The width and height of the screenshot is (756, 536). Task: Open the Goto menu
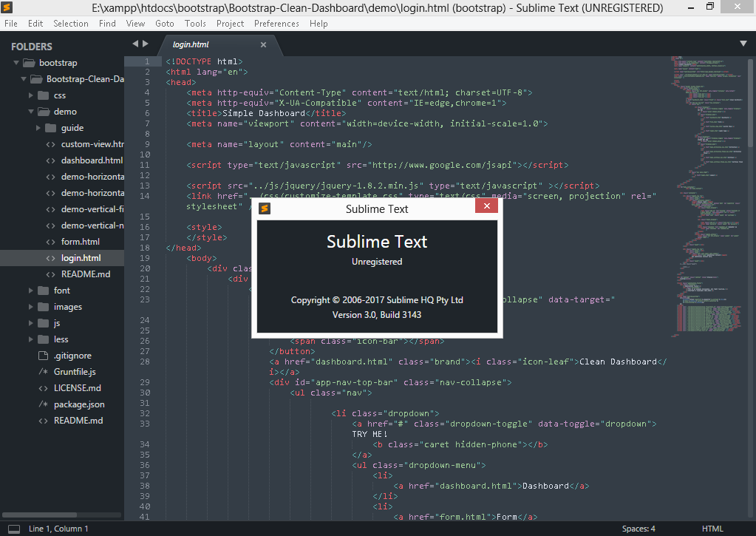[165, 24]
